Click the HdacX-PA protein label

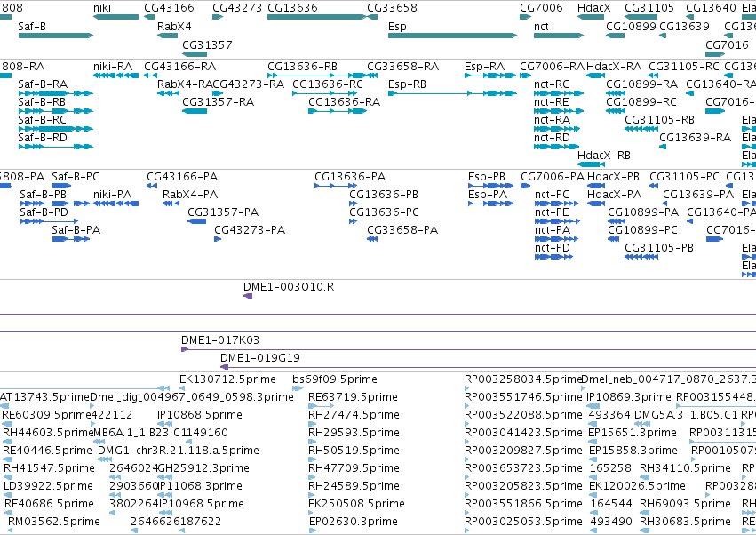pos(614,195)
